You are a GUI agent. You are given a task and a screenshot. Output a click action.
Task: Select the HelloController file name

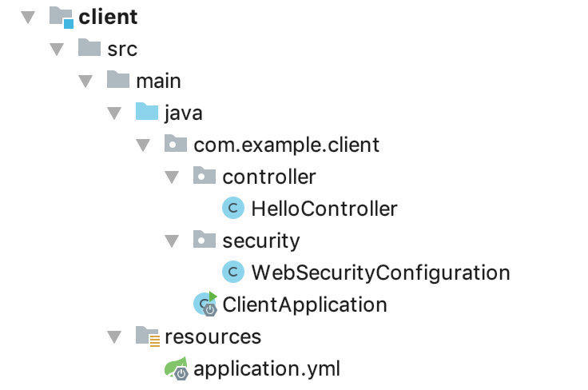point(324,209)
